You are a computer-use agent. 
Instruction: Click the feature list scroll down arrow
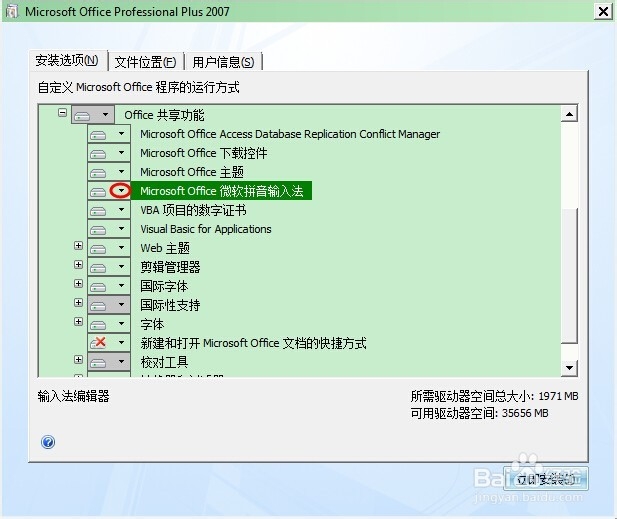point(569,368)
